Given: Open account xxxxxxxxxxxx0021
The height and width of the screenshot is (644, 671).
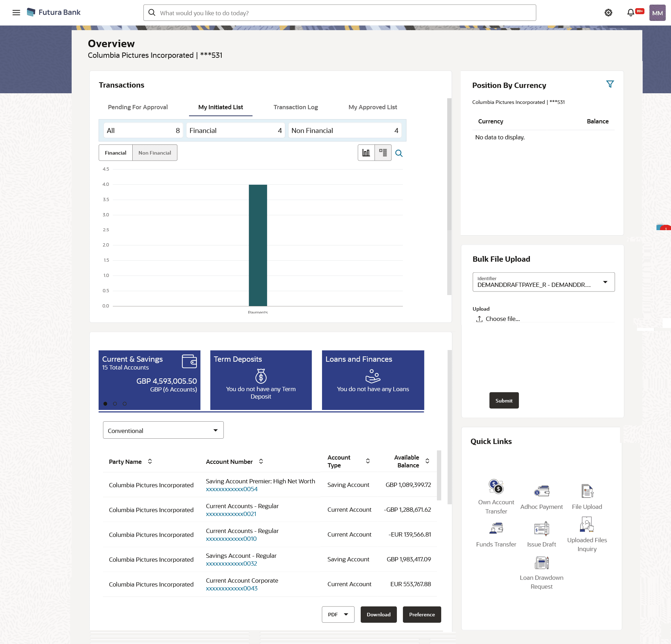Looking at the screenshot, I should click(231, 514).
